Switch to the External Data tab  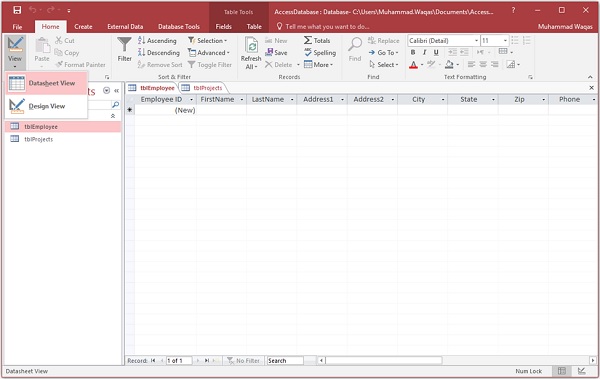pos(125,26)
